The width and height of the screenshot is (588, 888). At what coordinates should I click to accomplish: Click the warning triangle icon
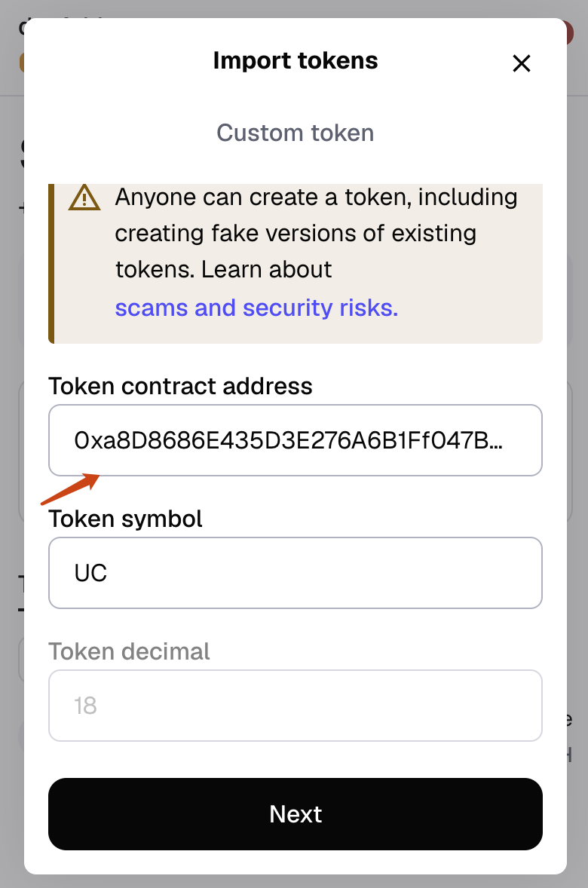pos(84,198)
